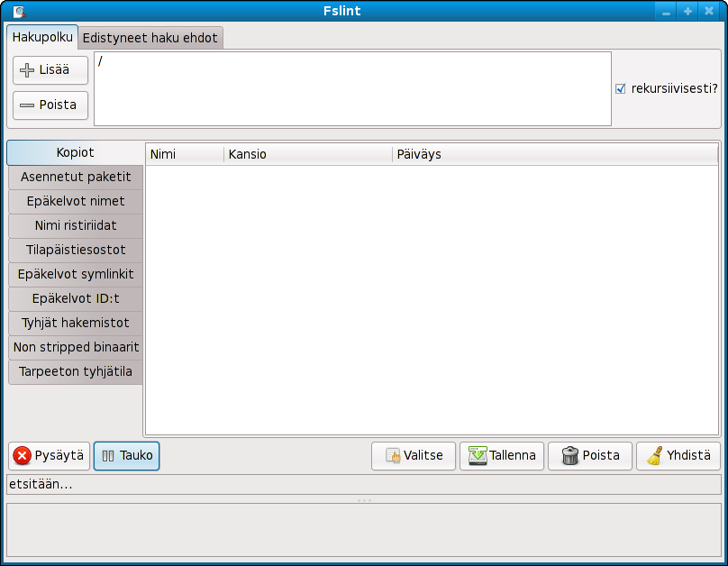Choose Tarpeeton tyhjätila
The image size is (728, 566).
pyautogui.click(x=76, y=372)
